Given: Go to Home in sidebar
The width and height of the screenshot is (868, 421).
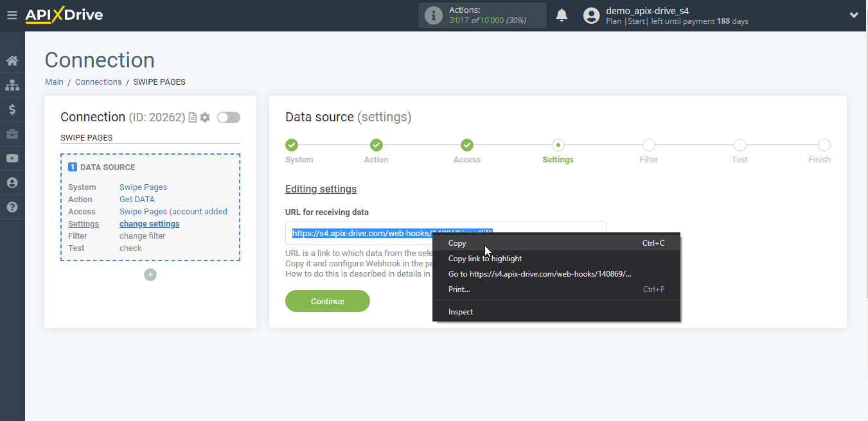Looking at the screenshot, I should (x=12, y=61).
